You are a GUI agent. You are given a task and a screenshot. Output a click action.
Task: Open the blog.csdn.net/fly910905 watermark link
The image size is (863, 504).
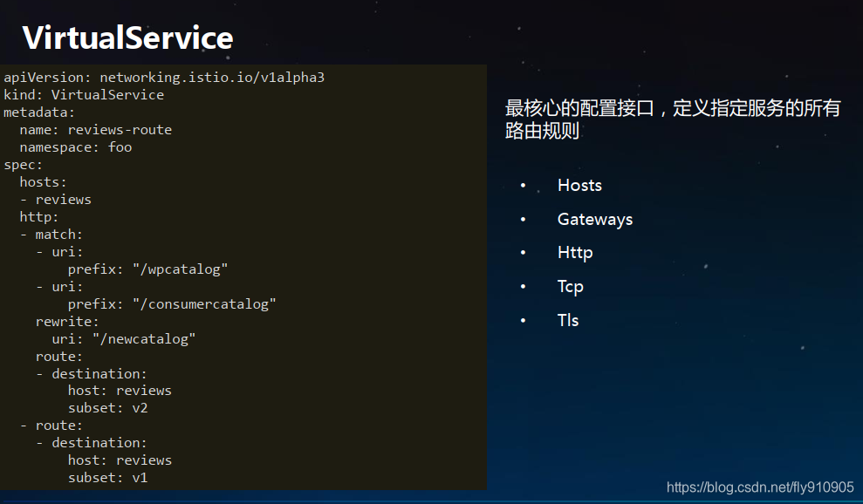point(759,487)
